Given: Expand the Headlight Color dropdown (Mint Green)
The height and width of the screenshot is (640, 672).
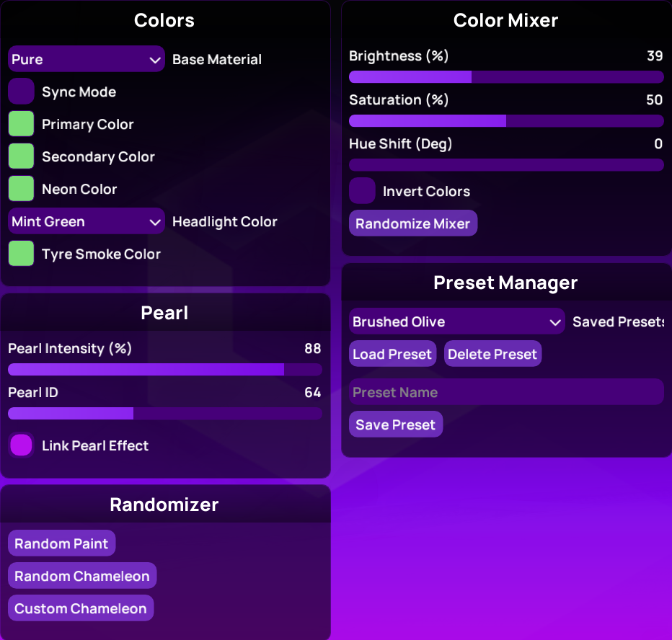Looking at the screenshot, I should click(86, 221).
